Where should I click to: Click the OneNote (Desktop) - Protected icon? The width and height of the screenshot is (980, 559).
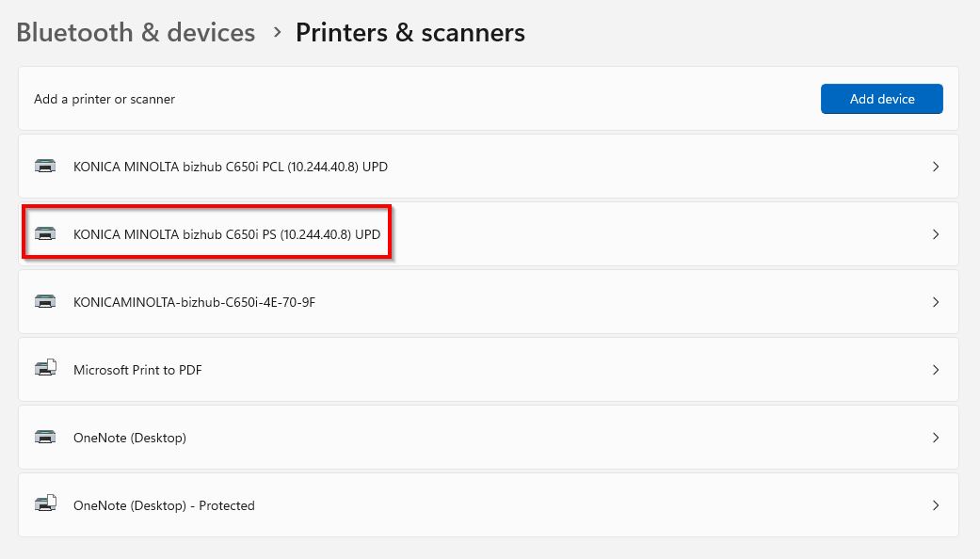tap(45, 505)
